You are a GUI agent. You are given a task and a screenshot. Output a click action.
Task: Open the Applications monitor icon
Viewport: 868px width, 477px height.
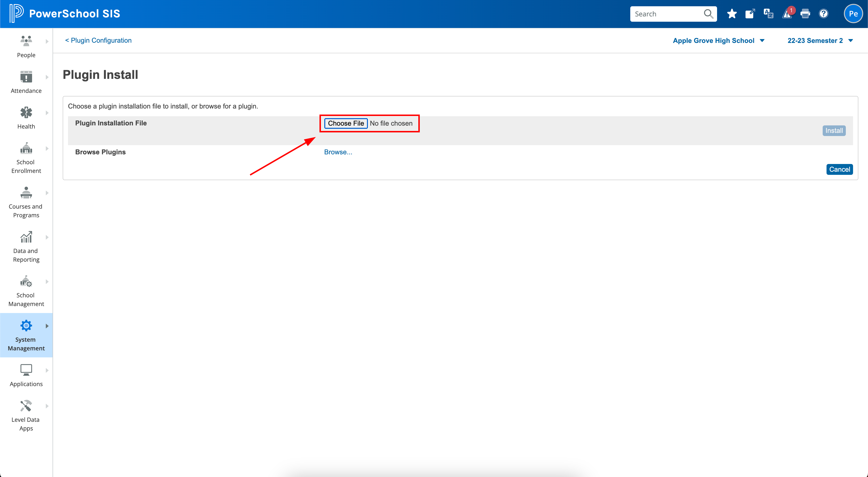pos(26,370)
